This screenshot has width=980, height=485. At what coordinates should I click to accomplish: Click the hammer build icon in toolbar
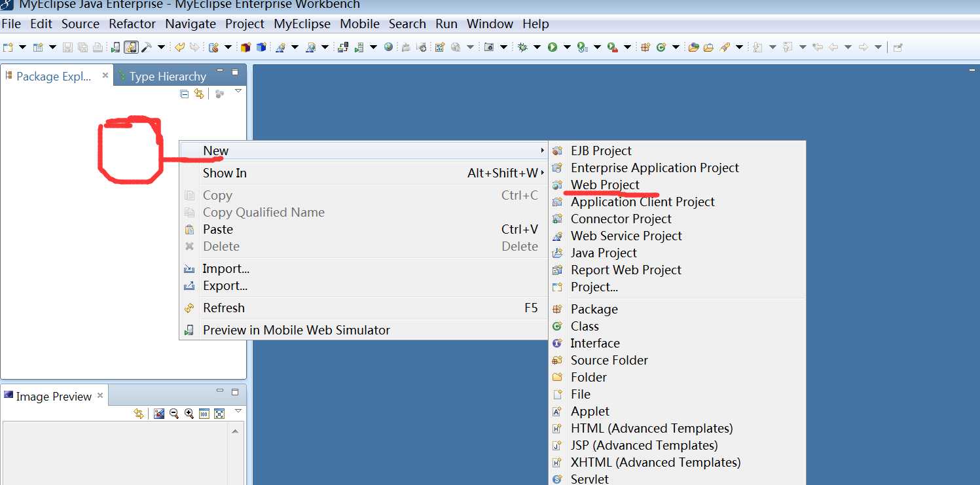(x=147, y=47)
